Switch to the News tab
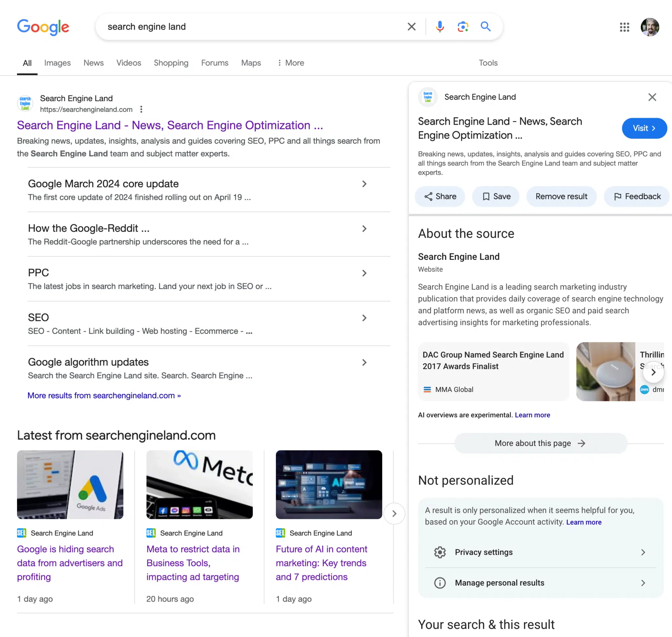Image resolution: width=672 pixels, height=637 pixels. click(x=93, y=63)
